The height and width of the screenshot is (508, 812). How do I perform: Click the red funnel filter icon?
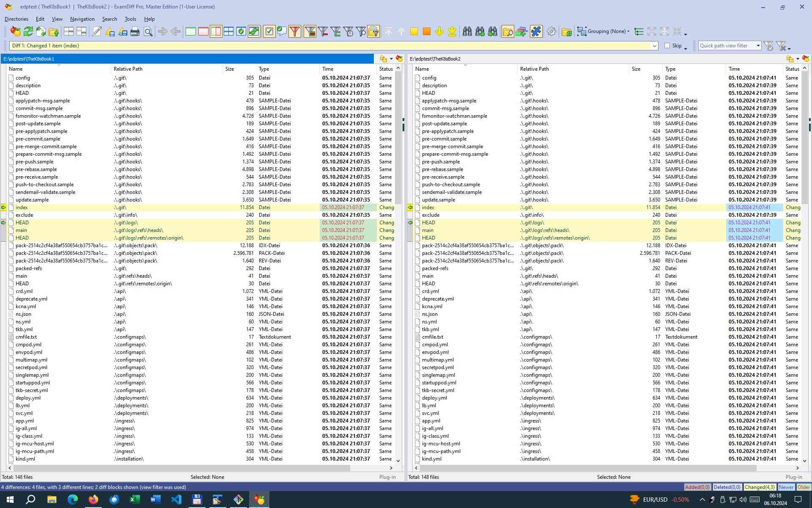pos(295,31)
